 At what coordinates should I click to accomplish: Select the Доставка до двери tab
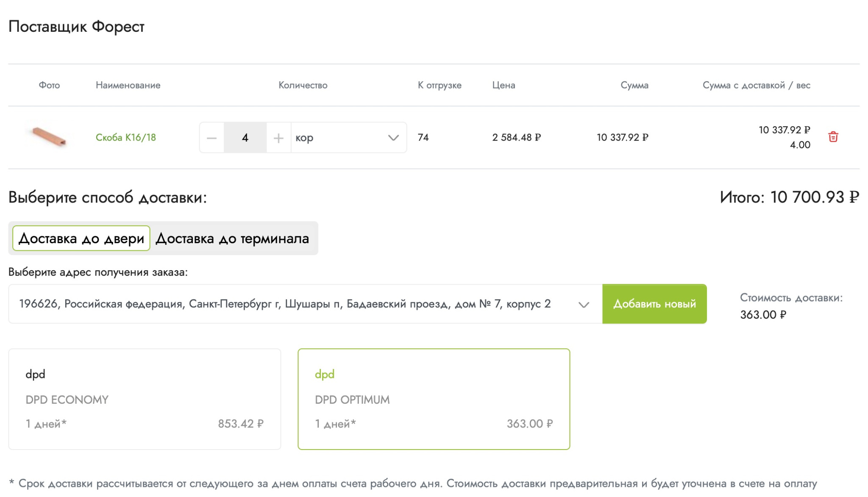point(81,238)
